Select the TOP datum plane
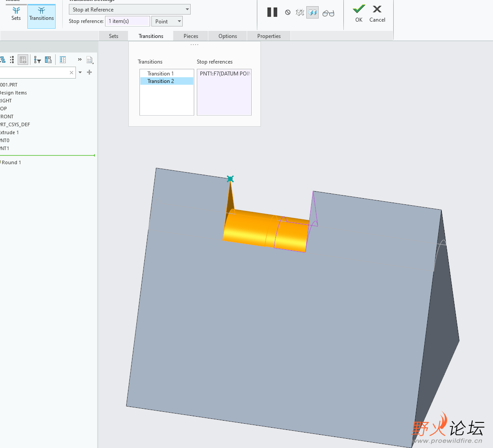Viewport: 493px width, 448px height. 4,109
